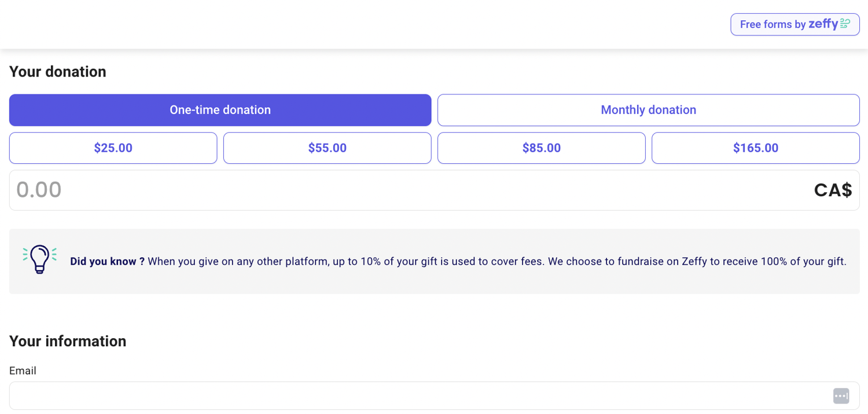Click the Your donation section heading
Viewport: 868px width, 414px height.
57,71
